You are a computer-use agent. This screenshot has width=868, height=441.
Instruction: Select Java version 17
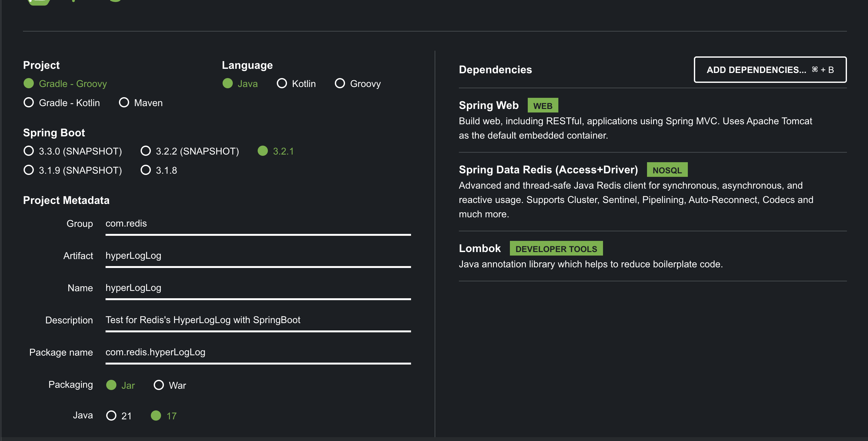pyautogui.click(x=164, y=416)
